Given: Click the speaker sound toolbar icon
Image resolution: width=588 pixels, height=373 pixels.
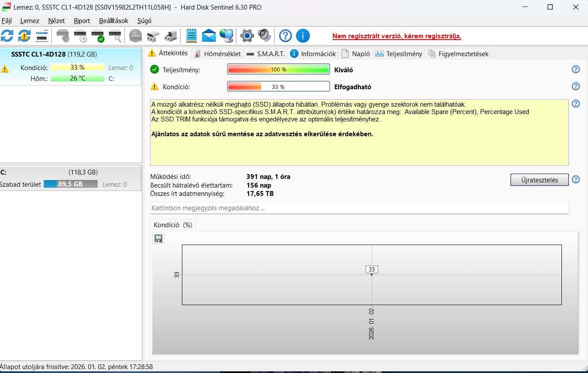Looking at the screenshot, I should point(264,36).
